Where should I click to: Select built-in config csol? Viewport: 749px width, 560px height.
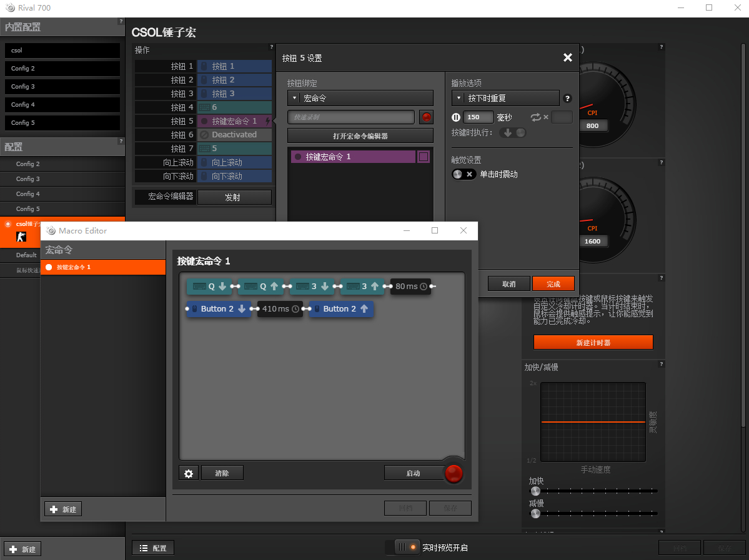(62, 50)
